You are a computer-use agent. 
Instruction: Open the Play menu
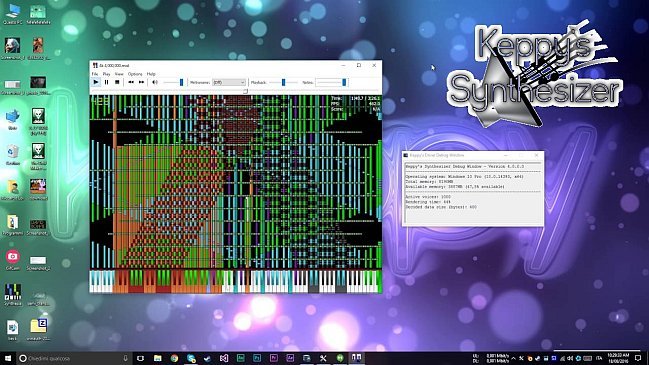point(106,74)
